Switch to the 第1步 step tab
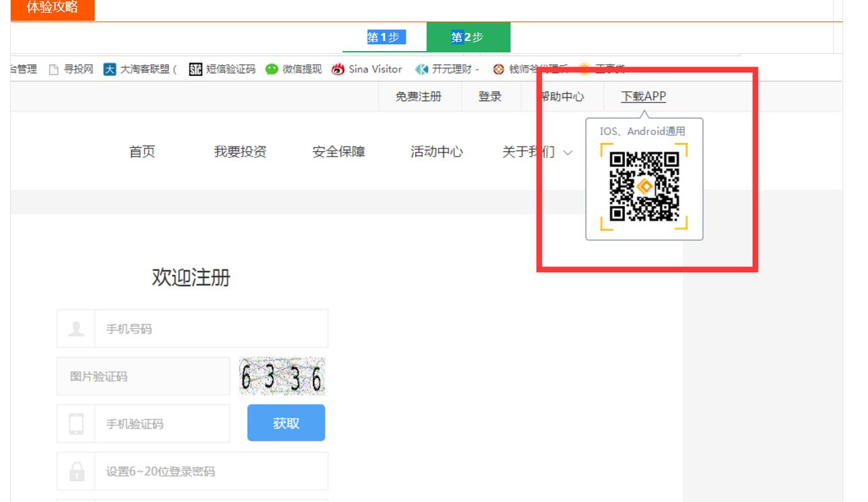The image size is (868, 502). click(x=384, y=37)
